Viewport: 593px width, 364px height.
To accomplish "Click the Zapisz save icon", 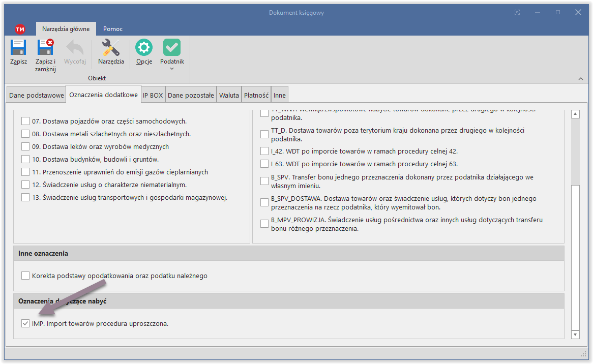I will (18, 48).
